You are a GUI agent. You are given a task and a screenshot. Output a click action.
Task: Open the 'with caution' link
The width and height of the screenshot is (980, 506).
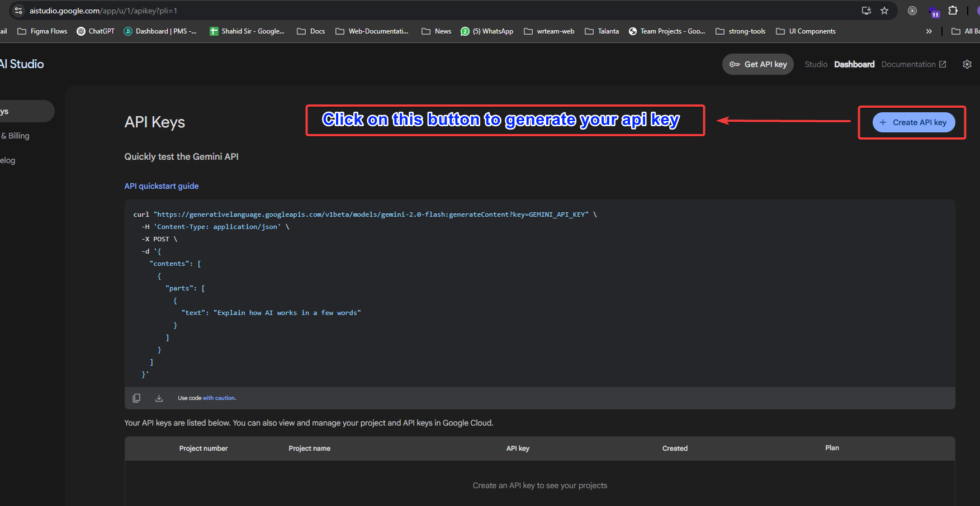[219, 398]
